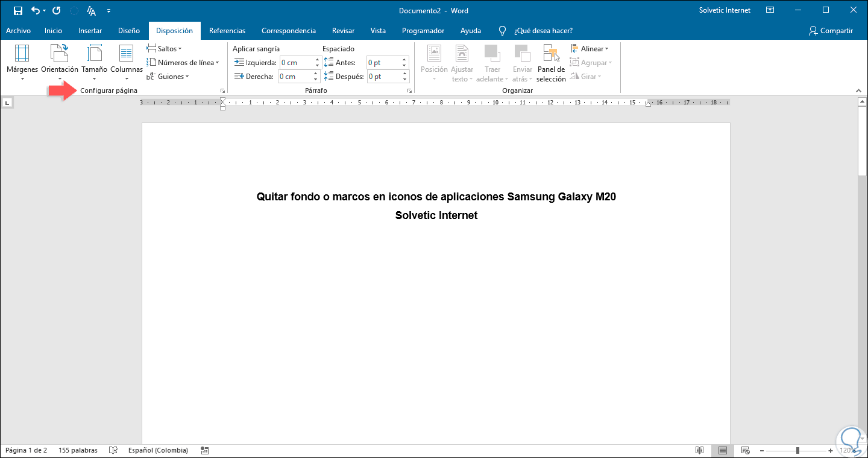Click the Undo arrow icon
Viewport: 868px width, 458px height.
tap(36, 11)
